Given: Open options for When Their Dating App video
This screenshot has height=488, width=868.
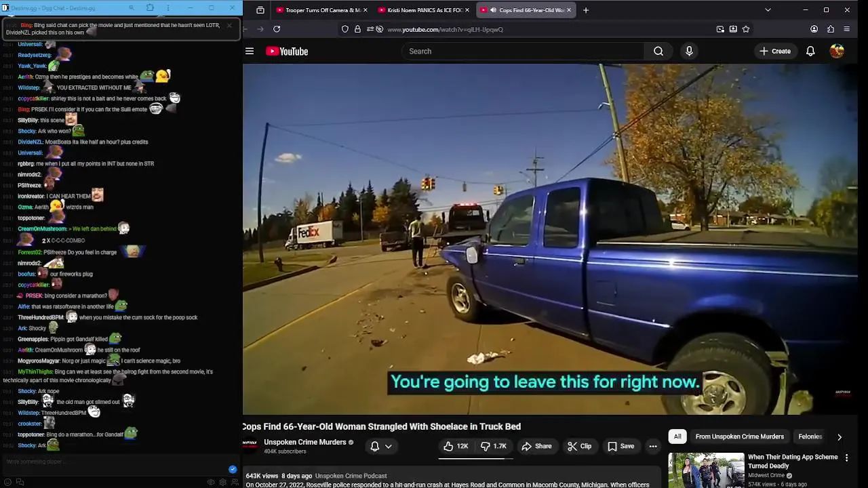Looking at the screenshot, I should tap(846, 458).
